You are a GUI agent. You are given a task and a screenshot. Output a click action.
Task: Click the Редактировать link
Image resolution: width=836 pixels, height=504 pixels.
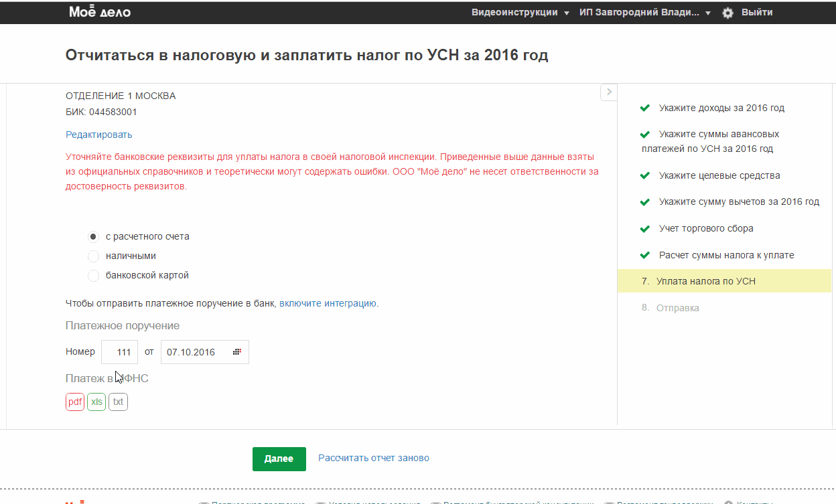(x=99, y=135)
